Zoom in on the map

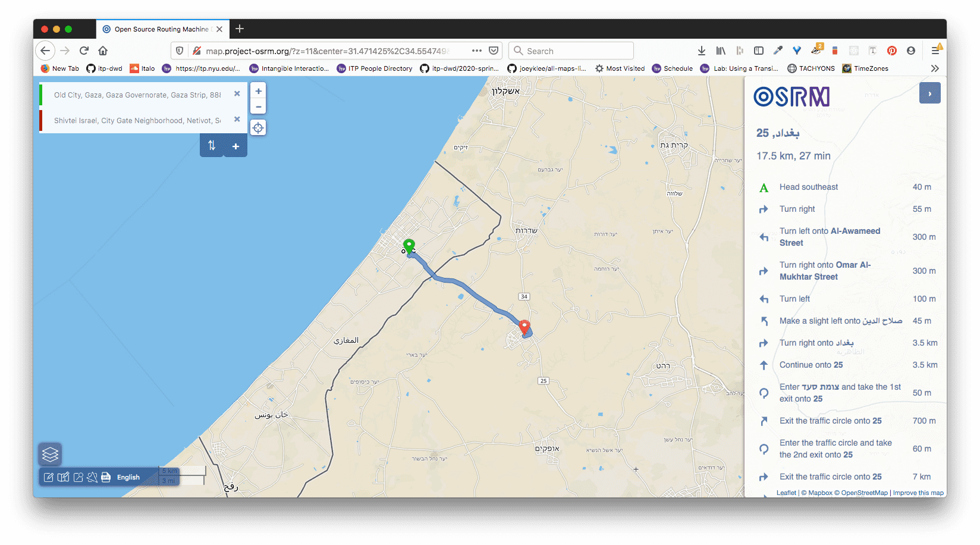[258, 92]
